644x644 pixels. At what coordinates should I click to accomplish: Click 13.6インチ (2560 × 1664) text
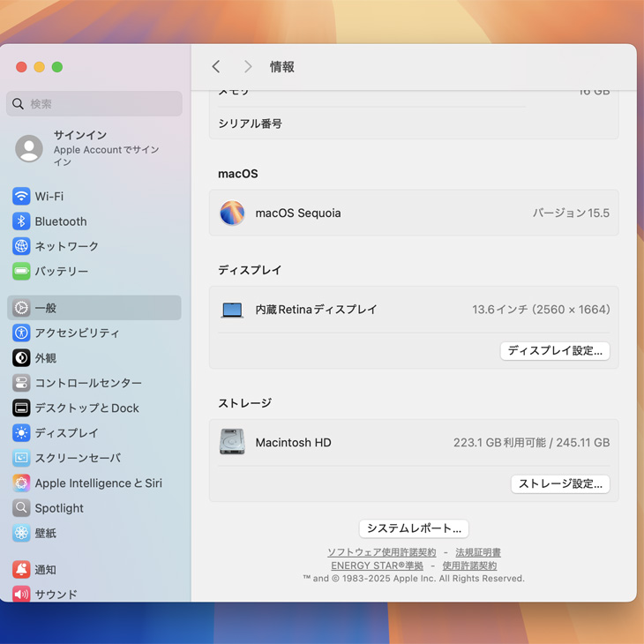541,310
